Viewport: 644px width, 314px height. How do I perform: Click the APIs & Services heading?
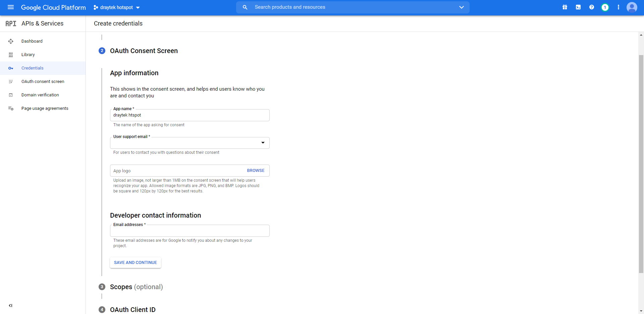pos(42,24)
